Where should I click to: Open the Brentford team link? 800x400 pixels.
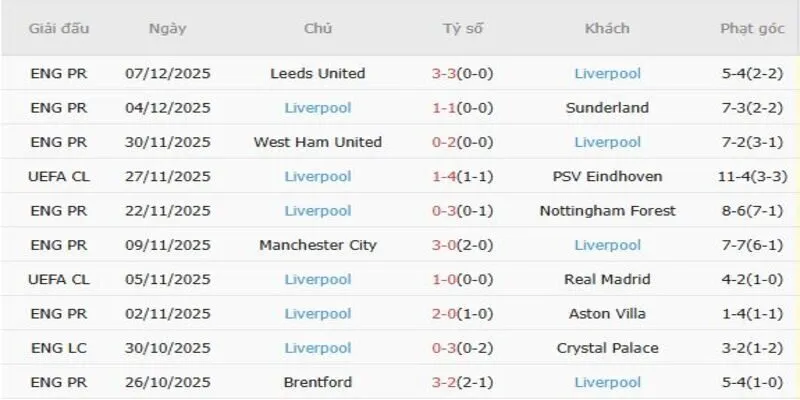[318, 382]
